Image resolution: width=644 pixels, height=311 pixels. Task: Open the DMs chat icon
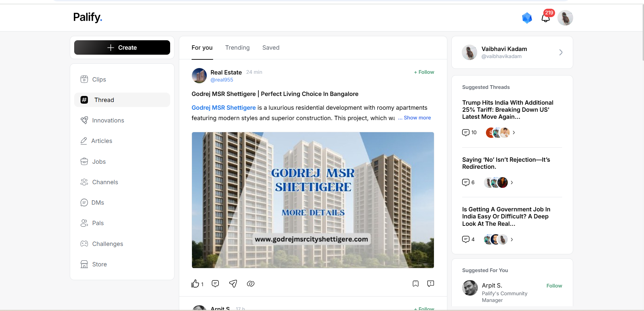[x=84, y=203]
